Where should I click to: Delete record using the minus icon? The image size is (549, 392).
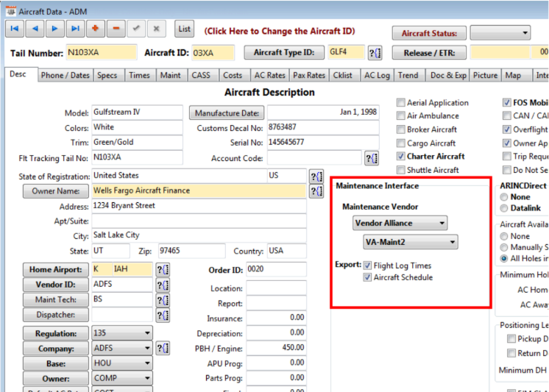point(116,29)
